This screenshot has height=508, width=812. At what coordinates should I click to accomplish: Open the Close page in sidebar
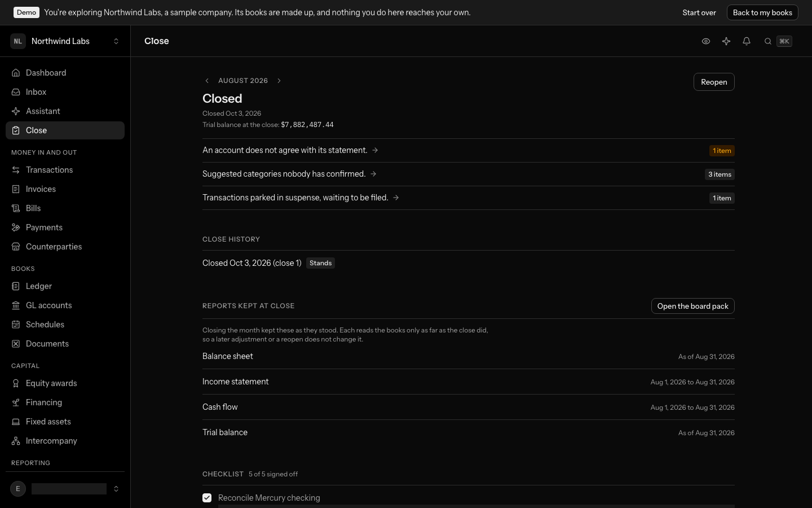[65, 130]
